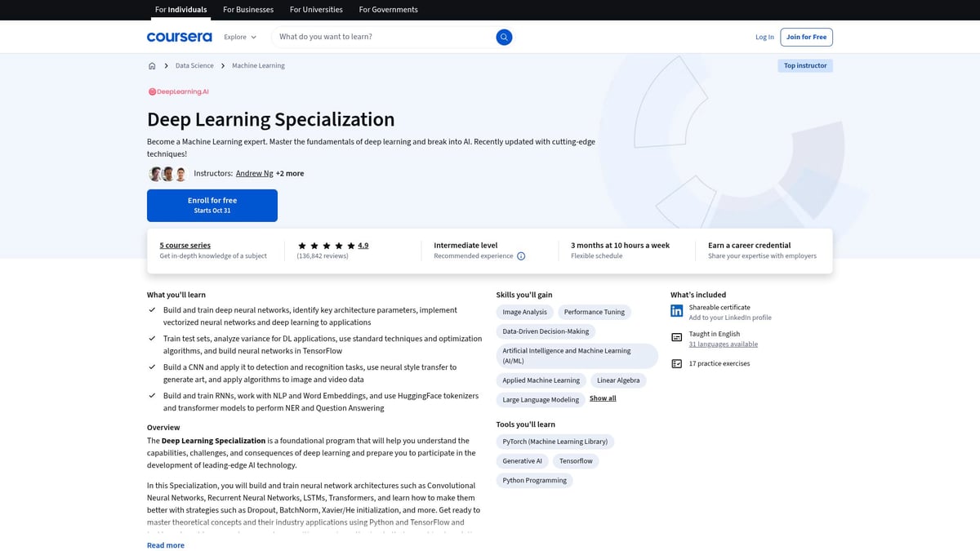Go to the home icon breadcrumb

pos(152,65)
